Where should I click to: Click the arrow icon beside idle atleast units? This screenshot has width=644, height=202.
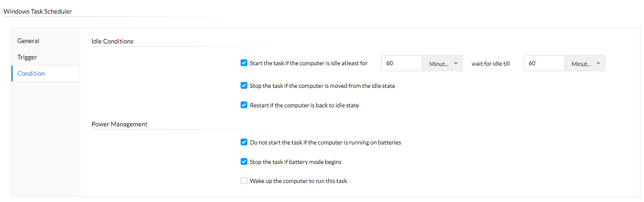(456, 63)
